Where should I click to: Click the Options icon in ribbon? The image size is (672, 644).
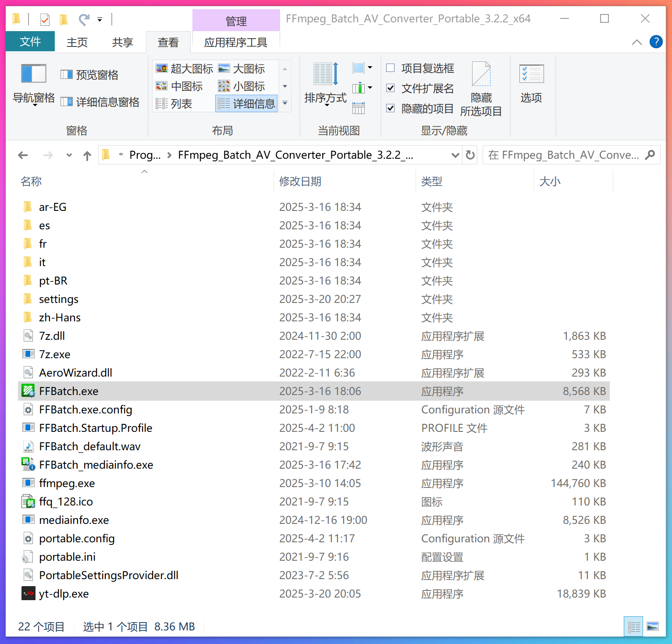pos(531,74)
